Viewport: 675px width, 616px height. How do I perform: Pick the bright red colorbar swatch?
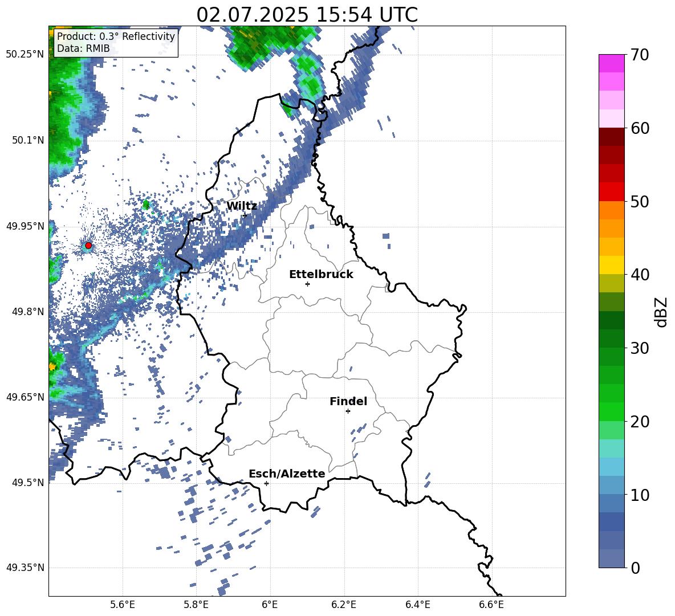(x=611, y=192)
